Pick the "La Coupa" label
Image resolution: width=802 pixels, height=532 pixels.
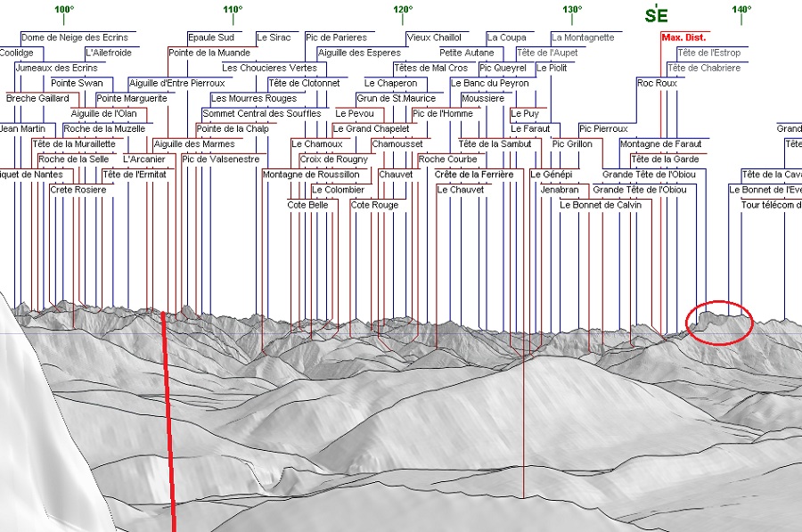pos(506,37)
